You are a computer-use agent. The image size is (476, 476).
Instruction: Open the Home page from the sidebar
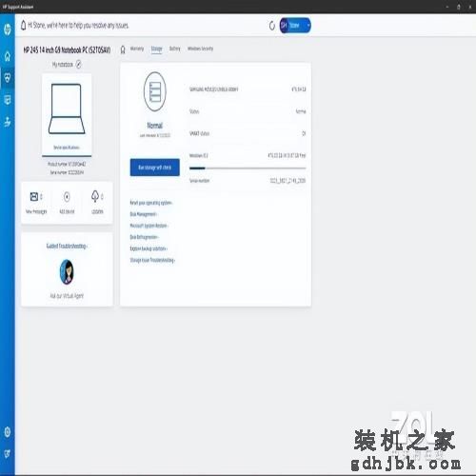coord(8,56)
